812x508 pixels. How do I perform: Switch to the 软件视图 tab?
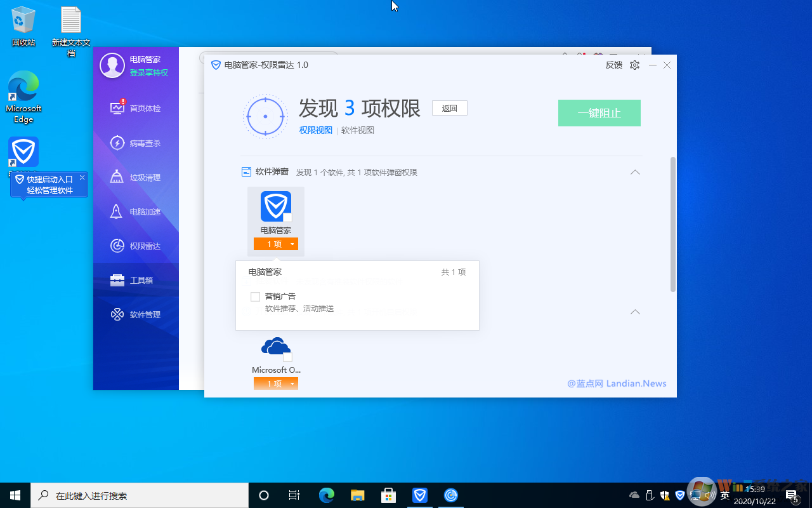[x=358, y=130]
